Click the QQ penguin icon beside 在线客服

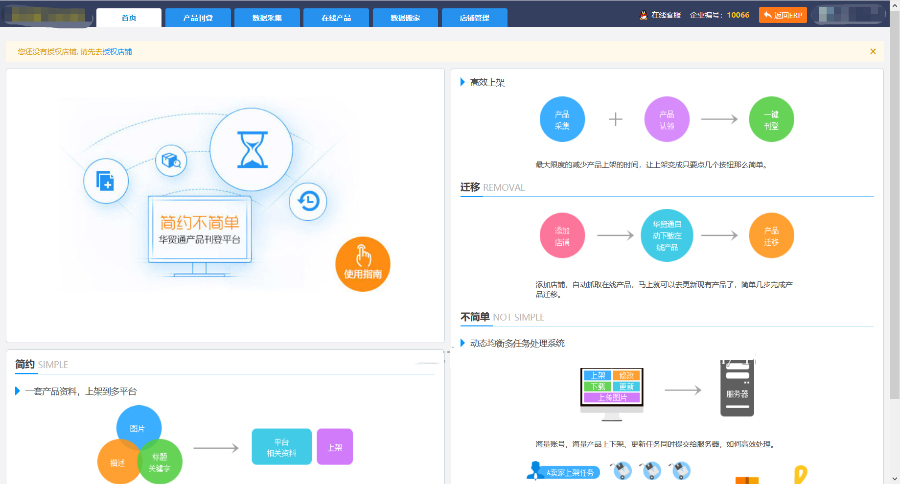(x=643, y=15)
